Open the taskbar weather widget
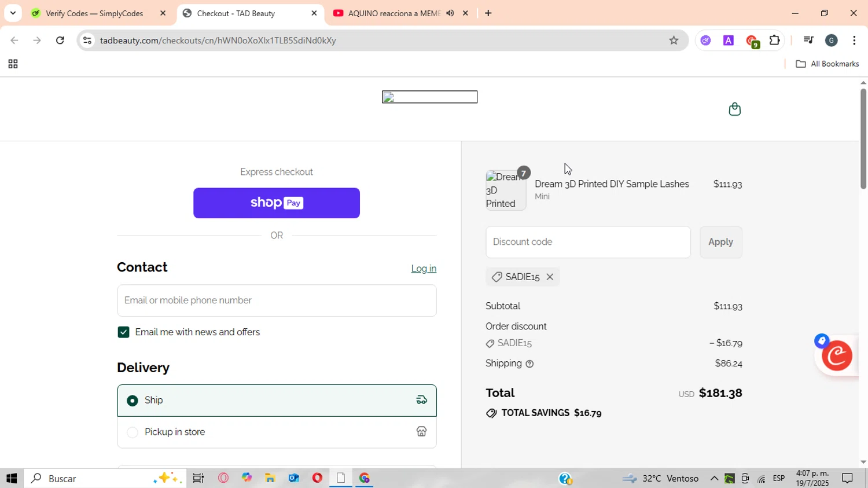 (660, 479)
